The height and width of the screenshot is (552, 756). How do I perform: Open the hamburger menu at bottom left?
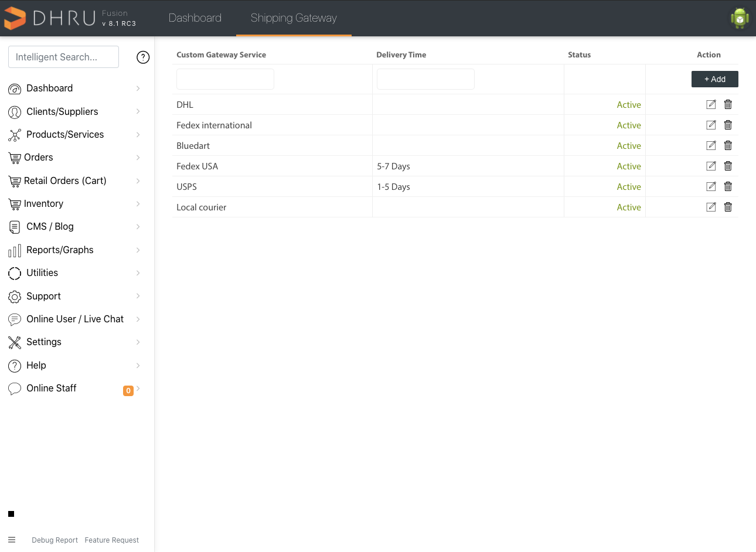[x=12, y=539]
